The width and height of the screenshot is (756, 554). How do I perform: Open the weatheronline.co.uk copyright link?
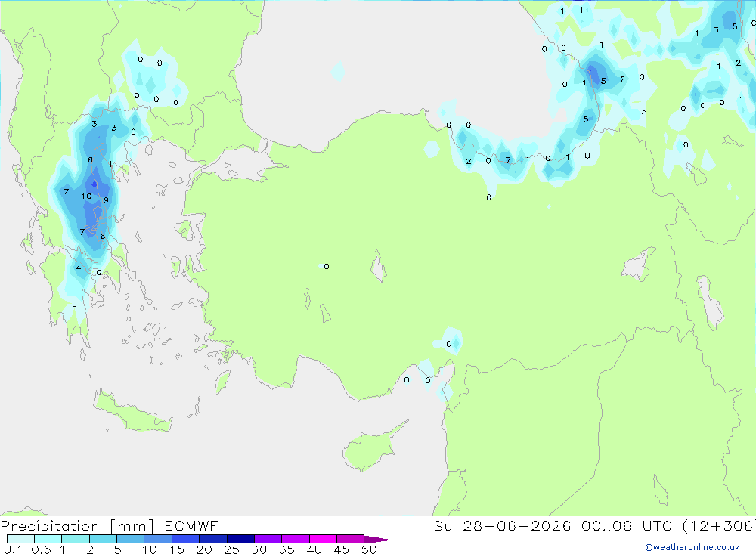pos(692,547)
